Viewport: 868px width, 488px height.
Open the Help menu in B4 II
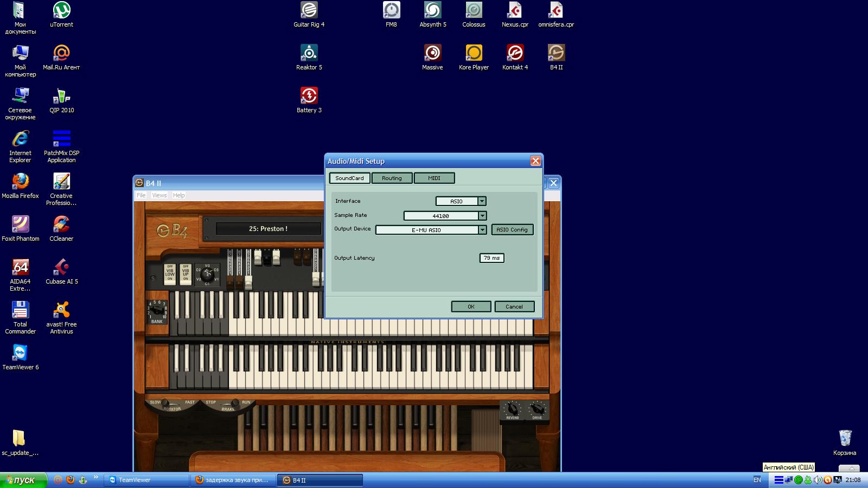(179, 195)
